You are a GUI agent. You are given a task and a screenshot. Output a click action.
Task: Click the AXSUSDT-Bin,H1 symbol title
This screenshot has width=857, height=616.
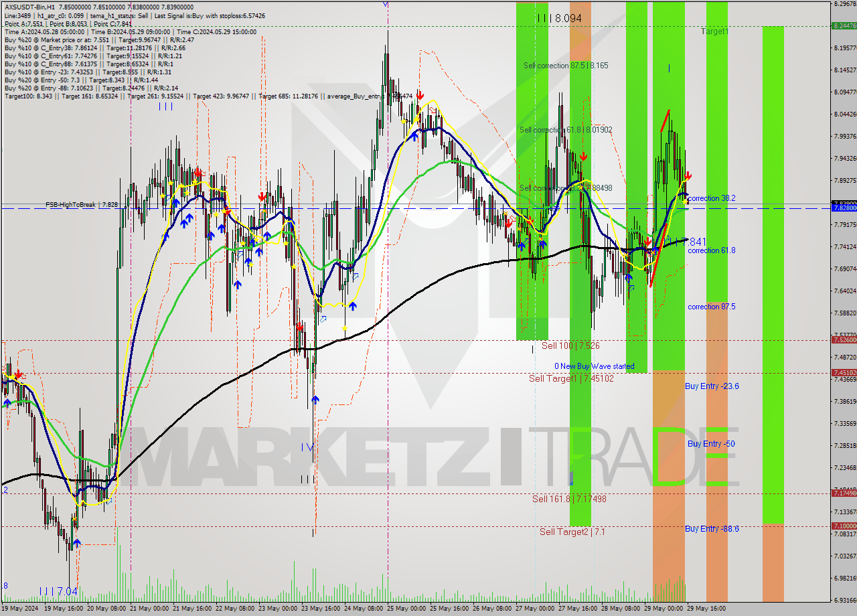click(31, 7)
